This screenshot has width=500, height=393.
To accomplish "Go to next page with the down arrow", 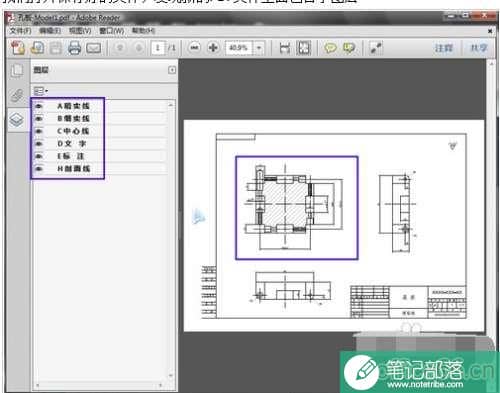I will coord(139,48).
